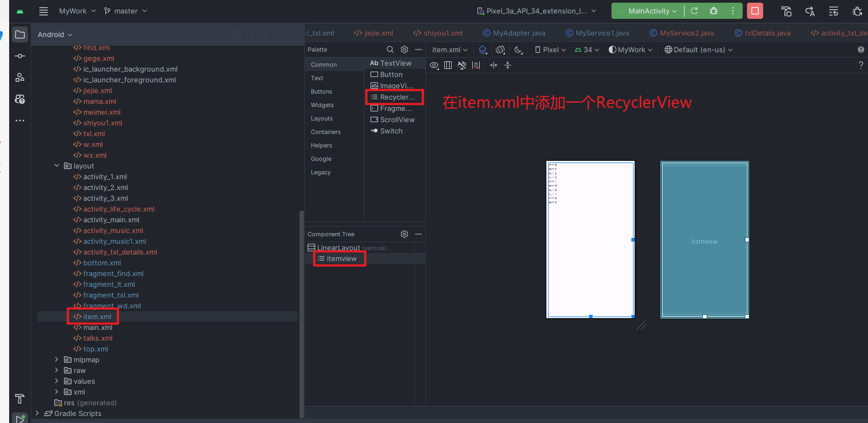Open the design help question mark
This screenshot has height=423, width=868.
pos(861,65)
